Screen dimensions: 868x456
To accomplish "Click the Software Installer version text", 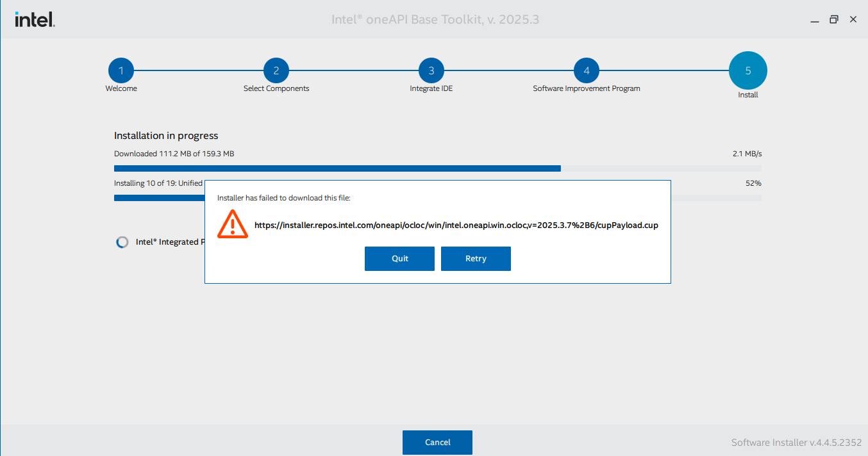I will [796, 443].
